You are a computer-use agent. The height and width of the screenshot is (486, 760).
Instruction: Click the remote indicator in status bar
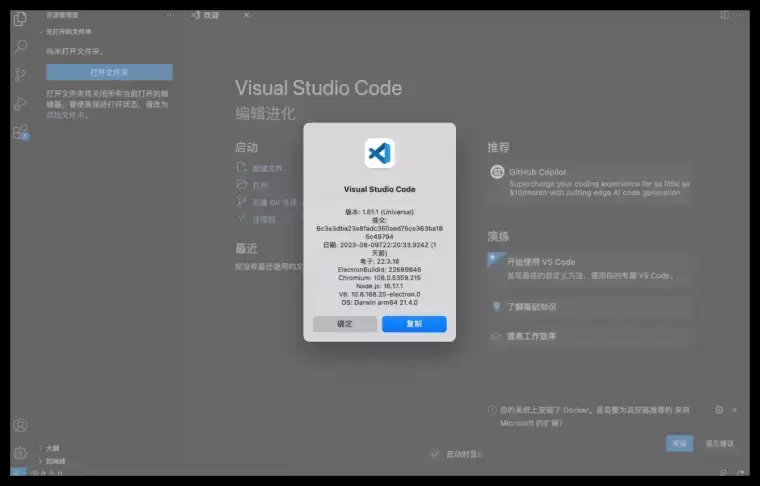pos(18,472)
